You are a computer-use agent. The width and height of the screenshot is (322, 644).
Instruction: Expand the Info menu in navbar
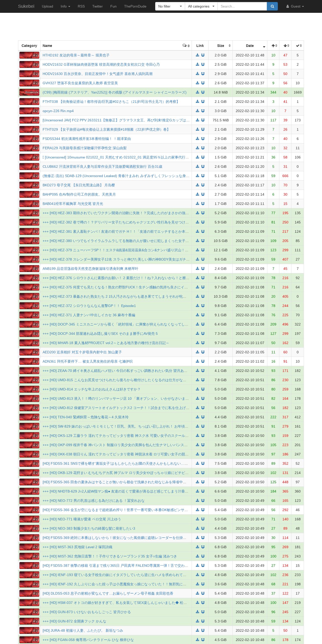(65, 6)
